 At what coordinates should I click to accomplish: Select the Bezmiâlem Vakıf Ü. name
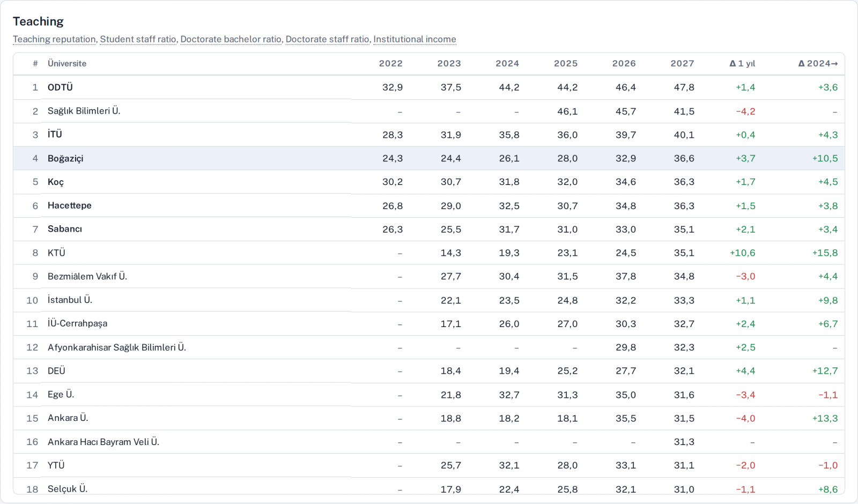pyautogui.click(x=87, y=276)
